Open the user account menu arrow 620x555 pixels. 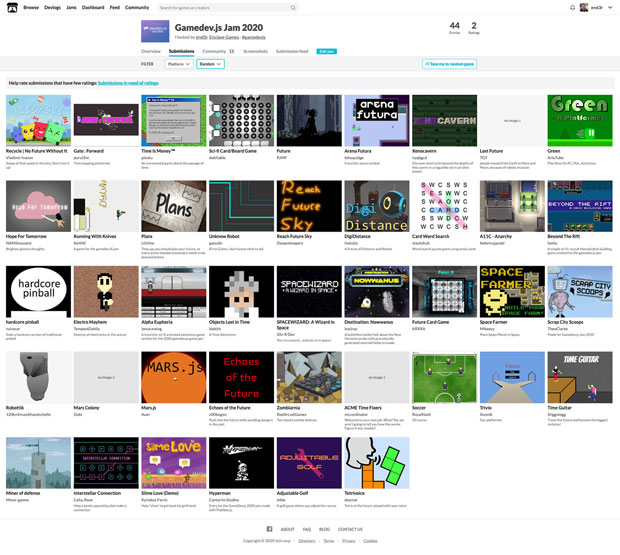pos(611,7)
